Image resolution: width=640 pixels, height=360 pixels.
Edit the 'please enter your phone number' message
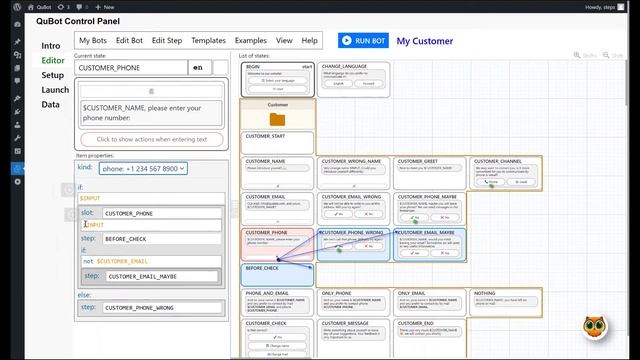(x=151, y=113)
